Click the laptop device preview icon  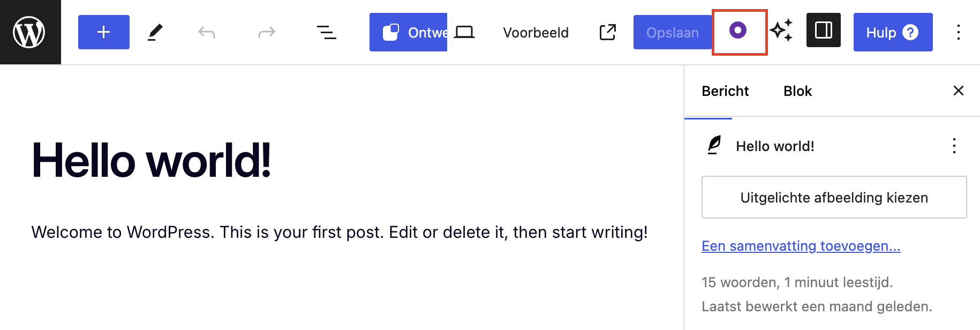(x=464, y=33)
